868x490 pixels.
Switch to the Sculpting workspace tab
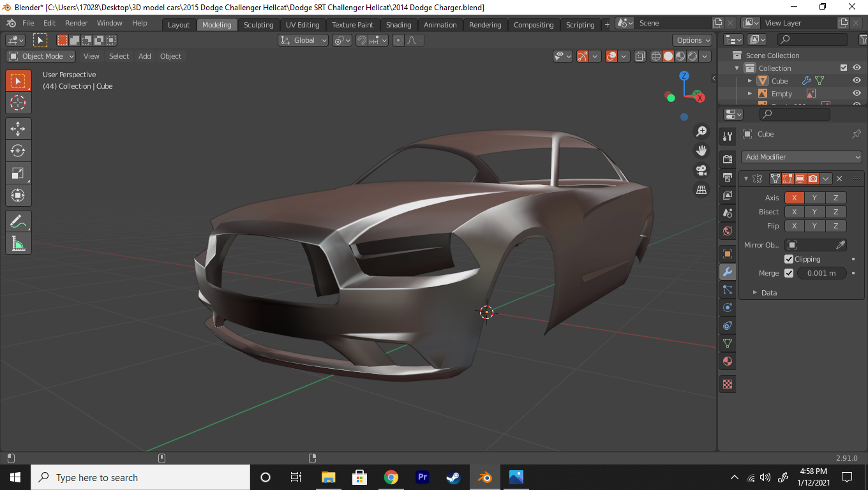(x=258, y=25)
